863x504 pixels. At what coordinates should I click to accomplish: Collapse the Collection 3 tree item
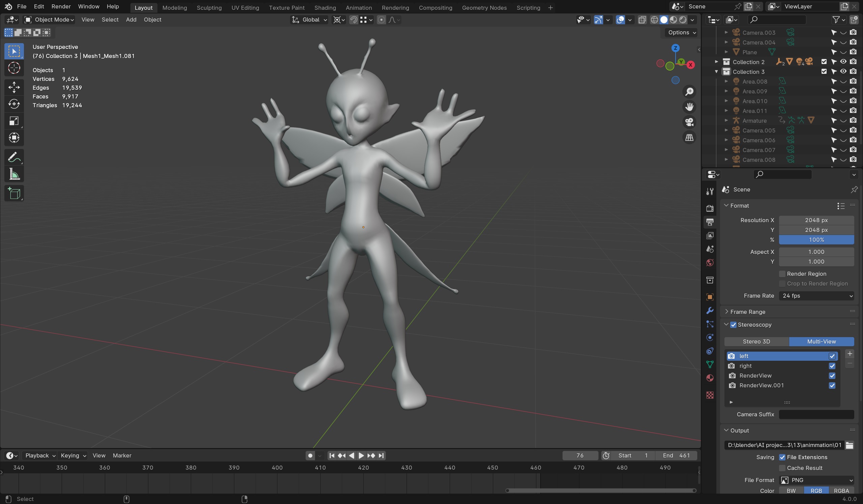[716, 71]
